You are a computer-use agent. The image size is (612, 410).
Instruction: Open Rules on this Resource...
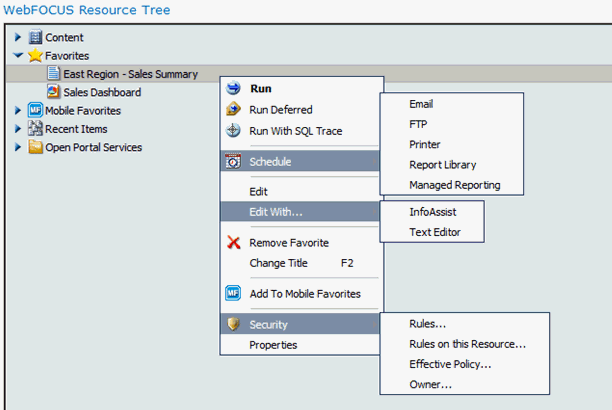click(x=464, y=344)
